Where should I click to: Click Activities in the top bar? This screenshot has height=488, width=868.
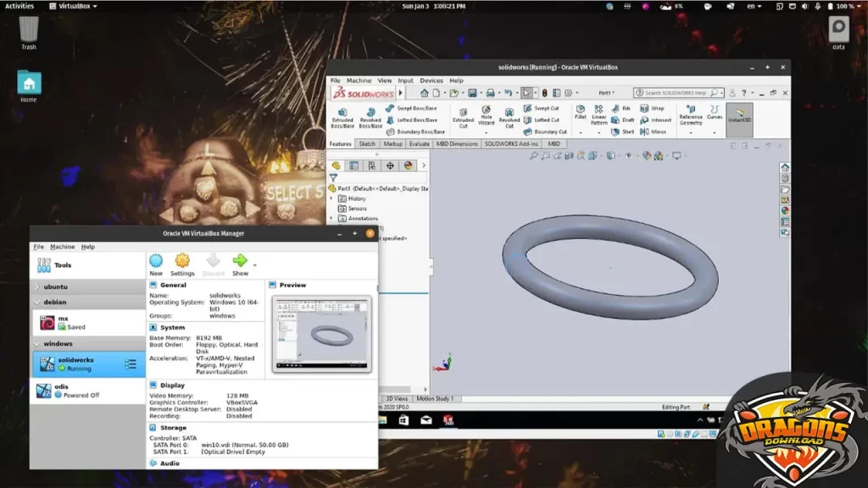[19, 6]
